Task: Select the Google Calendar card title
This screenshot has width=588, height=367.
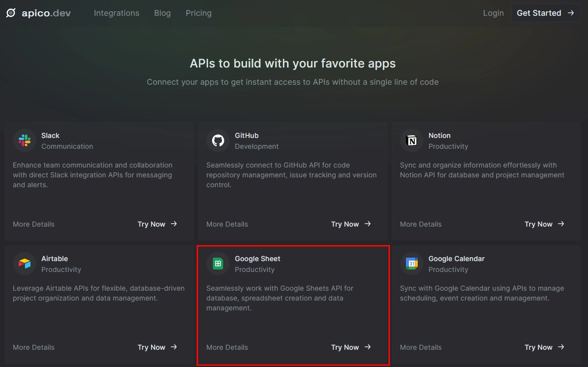Action: click(x=456, y=259)
